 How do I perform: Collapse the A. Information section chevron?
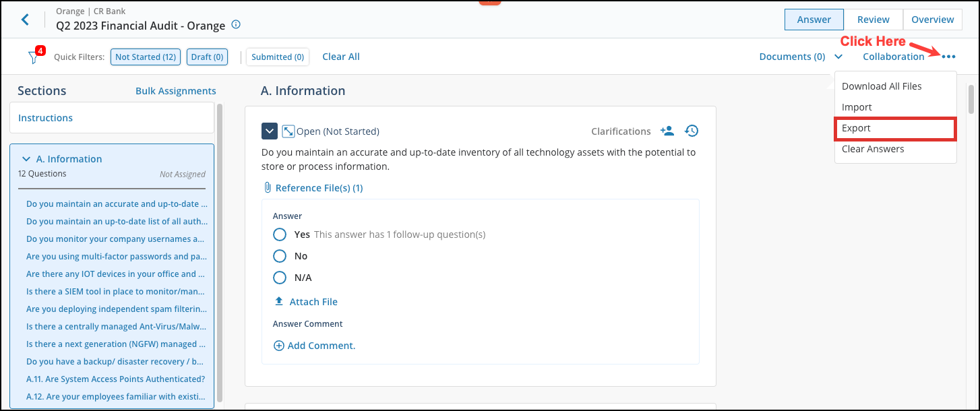[x=26, y=159]
